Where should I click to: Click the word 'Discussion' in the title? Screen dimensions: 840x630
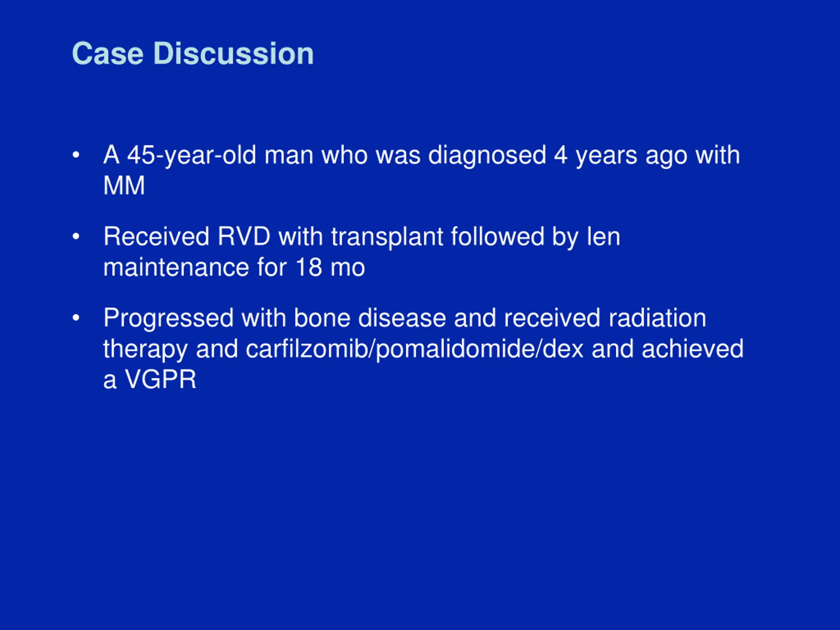point(234,53)
